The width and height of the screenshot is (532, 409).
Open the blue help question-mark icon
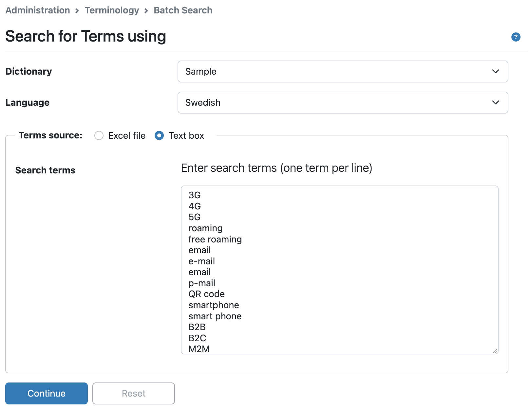[516, 37]
